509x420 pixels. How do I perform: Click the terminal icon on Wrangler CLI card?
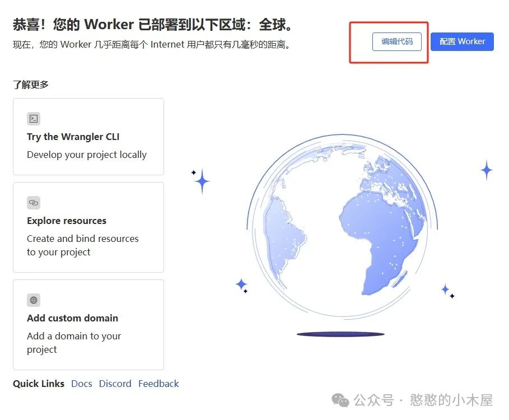(33, 118)
